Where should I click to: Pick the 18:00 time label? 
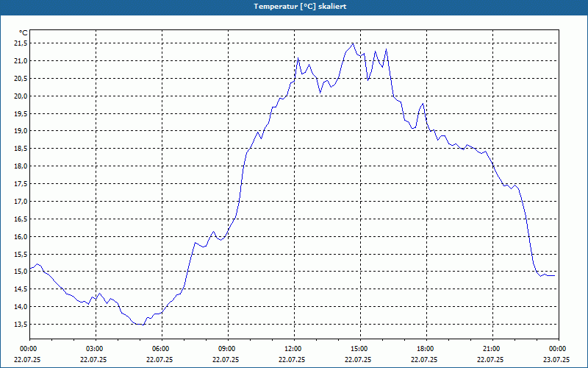click(426, 349)
